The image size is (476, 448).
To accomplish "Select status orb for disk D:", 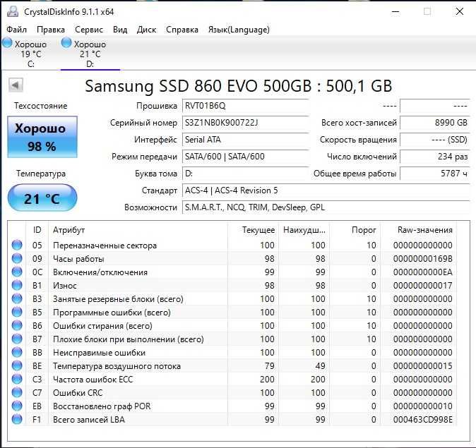I will pos(66,43).
